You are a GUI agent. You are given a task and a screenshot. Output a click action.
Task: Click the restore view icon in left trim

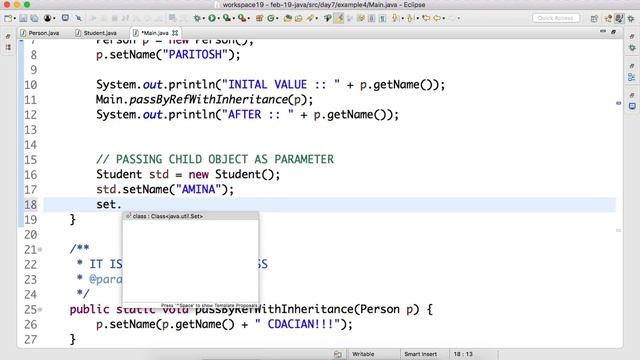pos(8,36)
